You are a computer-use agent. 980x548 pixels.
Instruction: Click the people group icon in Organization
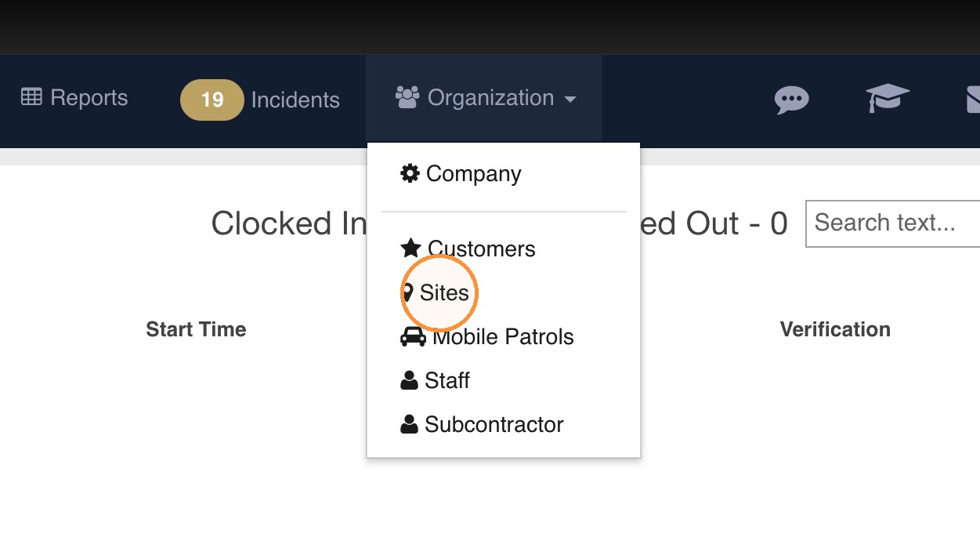click(407, 98)
